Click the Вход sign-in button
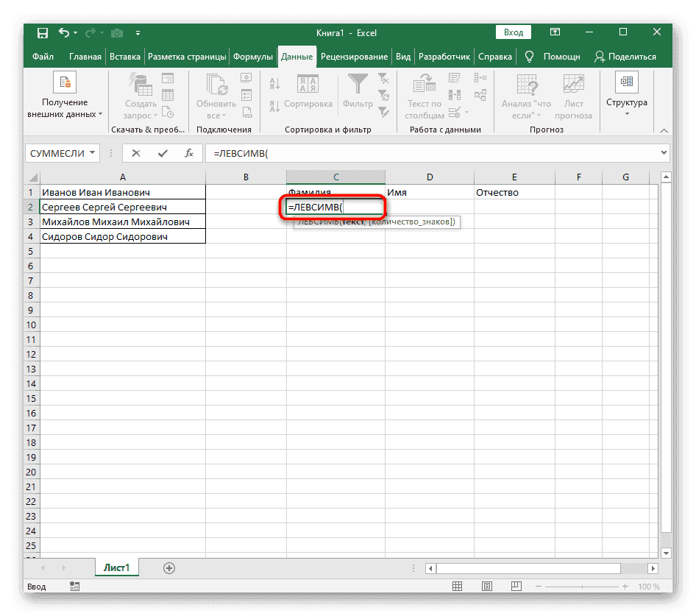 [513, 32]
